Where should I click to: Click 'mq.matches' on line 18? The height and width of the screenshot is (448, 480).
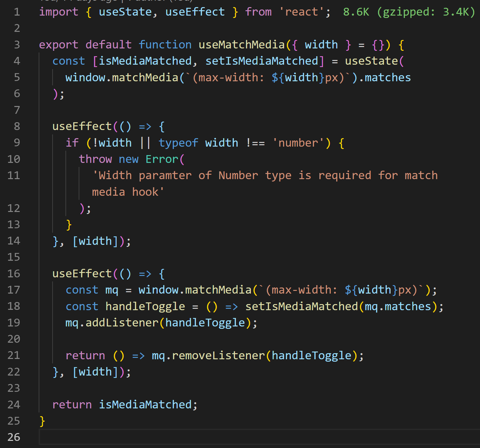[398, 307]
